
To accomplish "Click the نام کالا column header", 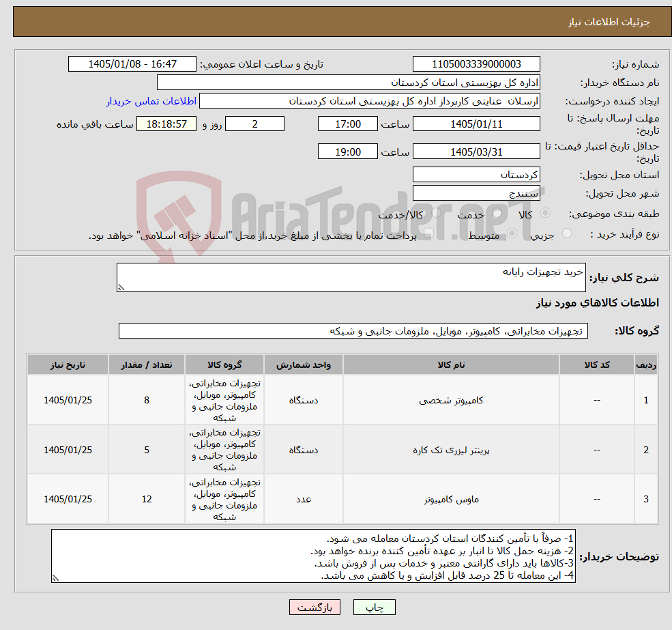I will pos(451,364).
